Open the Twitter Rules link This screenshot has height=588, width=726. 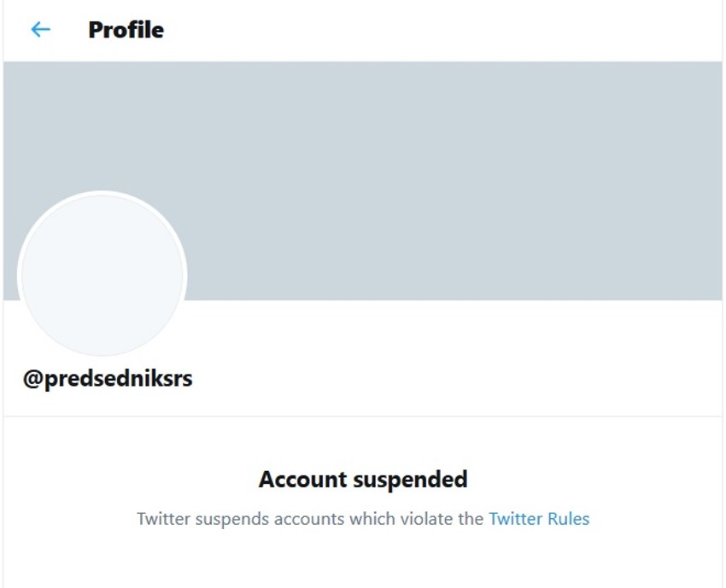pos(539,518)
